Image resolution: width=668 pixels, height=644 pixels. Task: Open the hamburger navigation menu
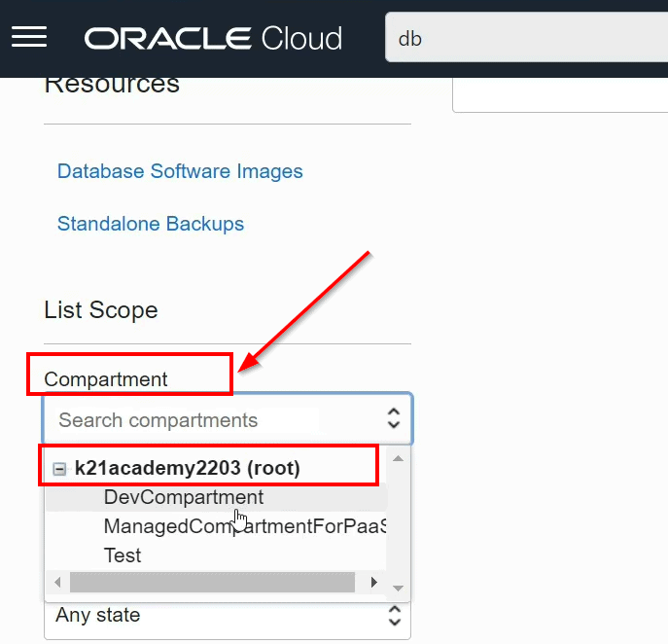(x=29, y=37)
